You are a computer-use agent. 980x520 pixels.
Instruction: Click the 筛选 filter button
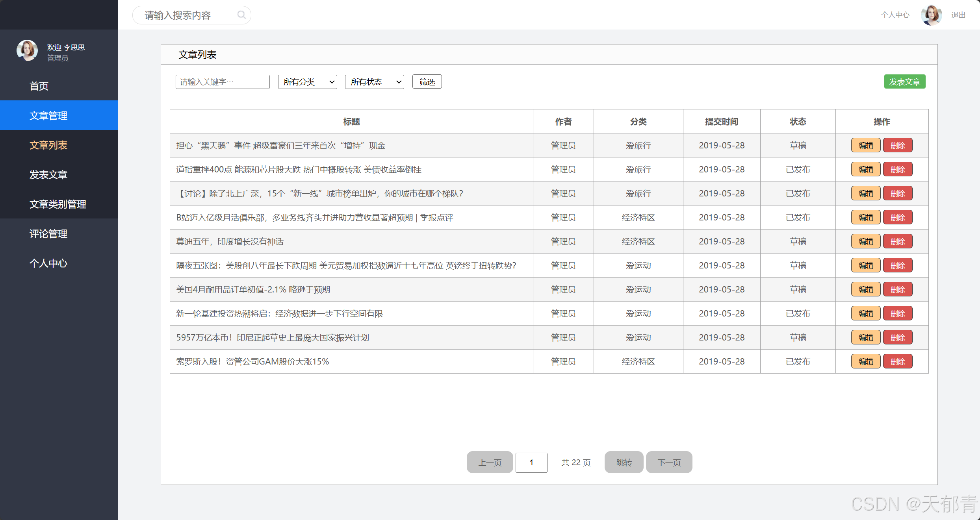427,82
